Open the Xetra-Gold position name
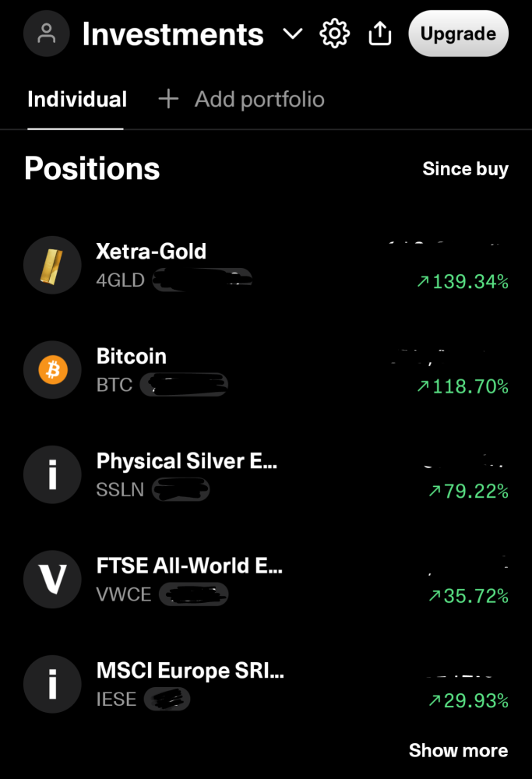The image size is (532, 779). point(151,251)
